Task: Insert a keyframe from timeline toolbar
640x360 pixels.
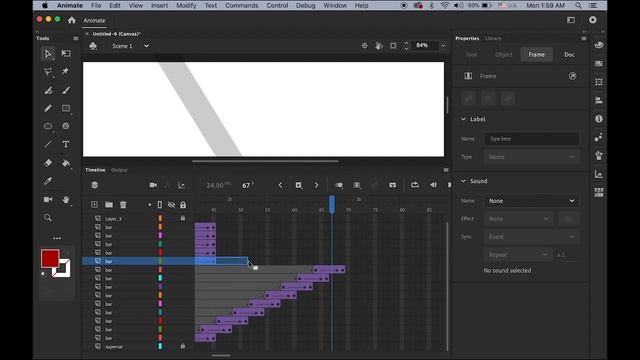Action: tap(298, 185)
